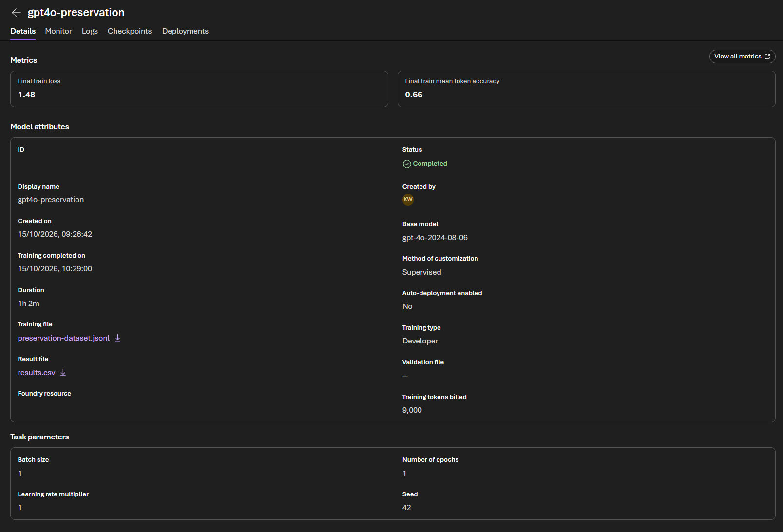
Task: Click the Batch size value 1
Action: (20, 474)
